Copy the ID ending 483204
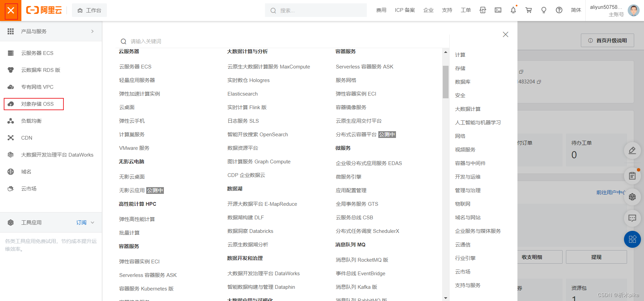 point(539,82)
